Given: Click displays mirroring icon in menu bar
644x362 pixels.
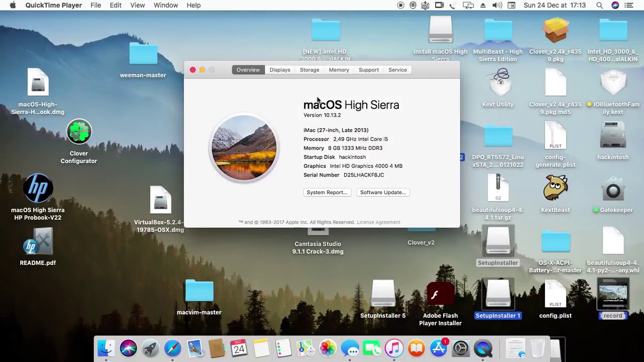Looking at the screenshot, I should click(468, 5).
